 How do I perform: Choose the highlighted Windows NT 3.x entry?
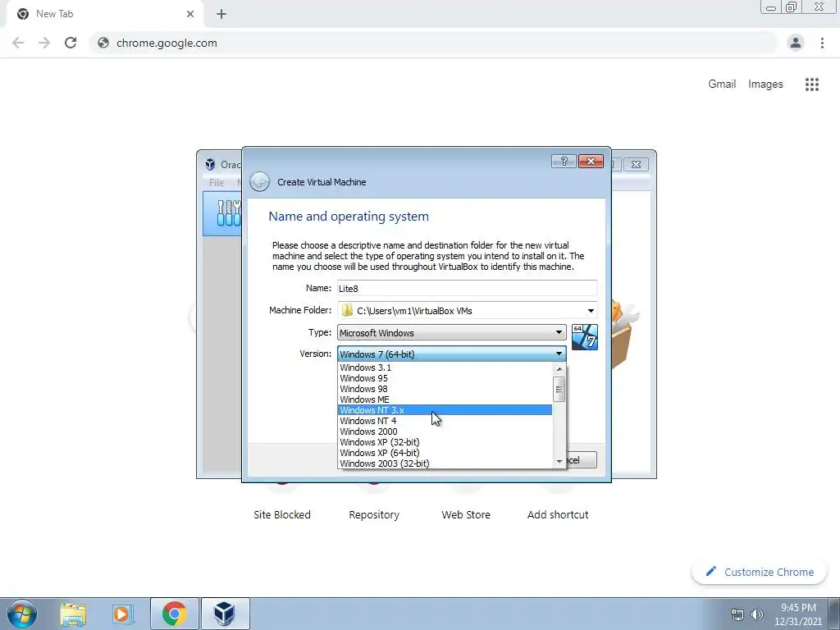point(445,410)
